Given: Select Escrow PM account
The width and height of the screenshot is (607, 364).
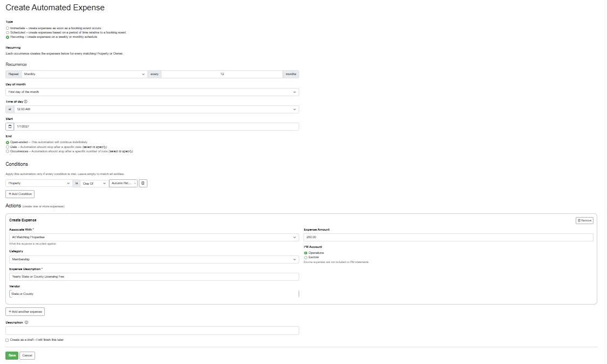Looking at the screenshot, I should click(306, 258).
